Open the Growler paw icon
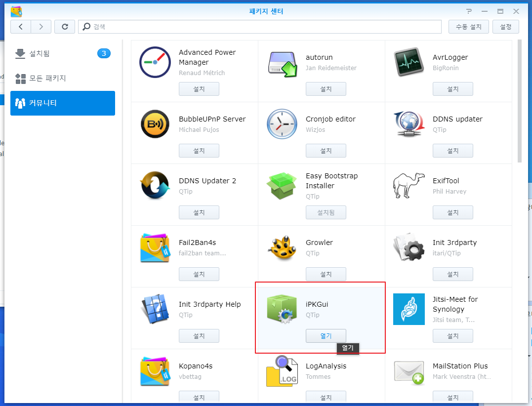 click(x=282, y=247)
